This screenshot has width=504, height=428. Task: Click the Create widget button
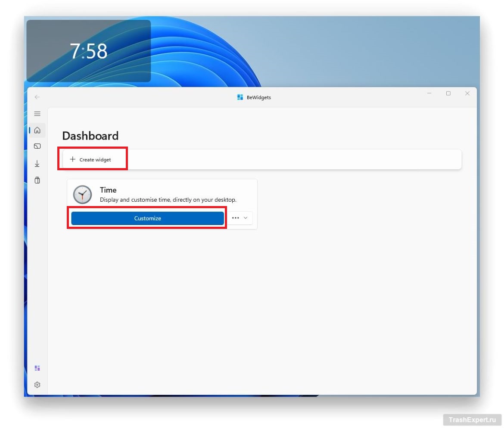coord(91,159)
